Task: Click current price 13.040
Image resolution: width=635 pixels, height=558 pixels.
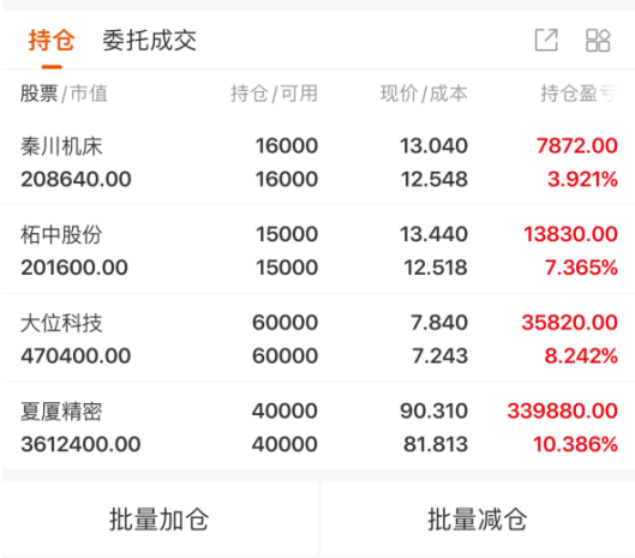Action: 434,145
